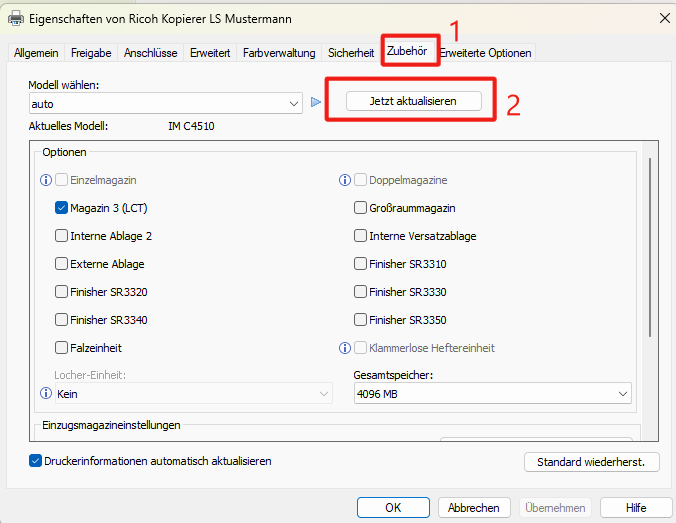Screen dimensions: 676x523
Task: Enable the Großraummagazin checkbox
Action: (361, 208)
